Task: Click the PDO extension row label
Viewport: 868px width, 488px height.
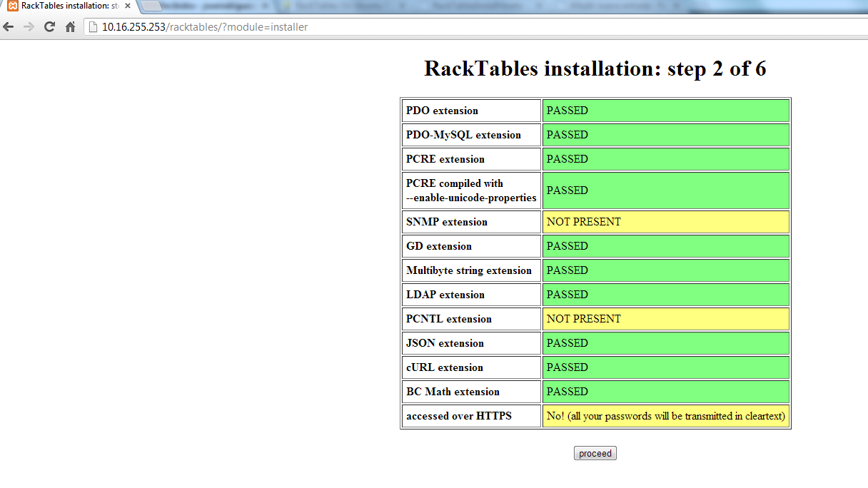Action: coord(442,111)
